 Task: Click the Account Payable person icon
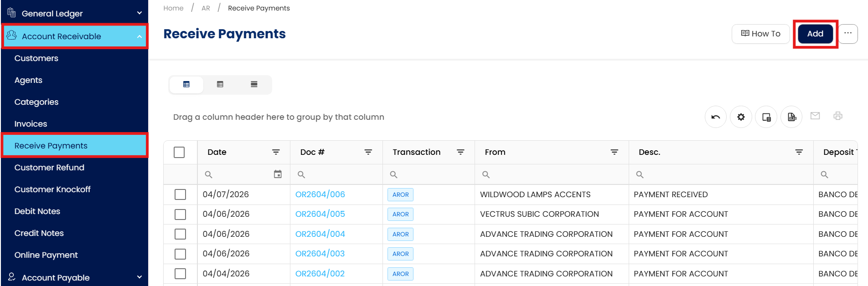pos(11,277)
